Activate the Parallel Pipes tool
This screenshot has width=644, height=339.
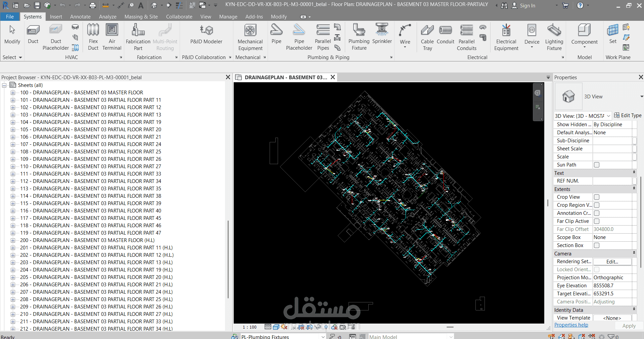point(323,37)
